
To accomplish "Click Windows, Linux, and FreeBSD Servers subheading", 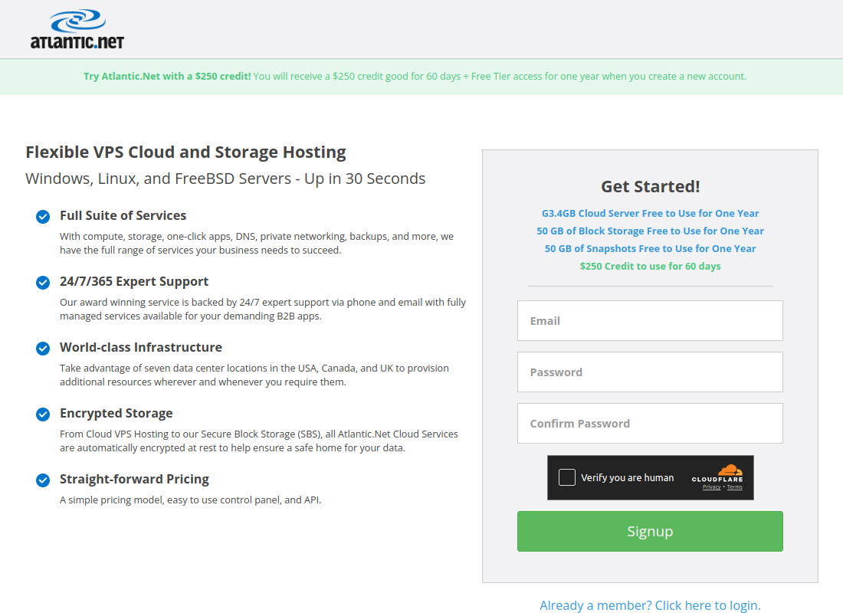I will [x=225, y=179].
